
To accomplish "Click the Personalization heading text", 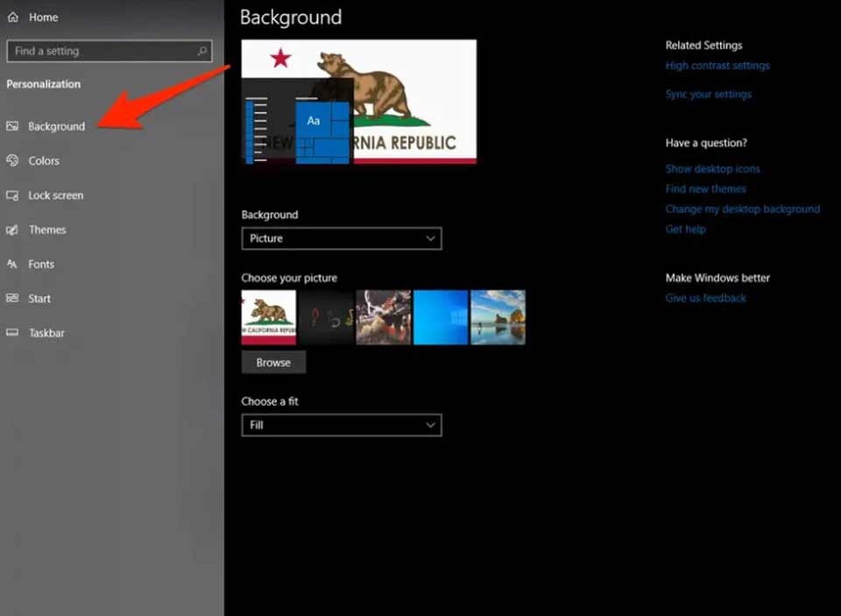I will [44, 84].
